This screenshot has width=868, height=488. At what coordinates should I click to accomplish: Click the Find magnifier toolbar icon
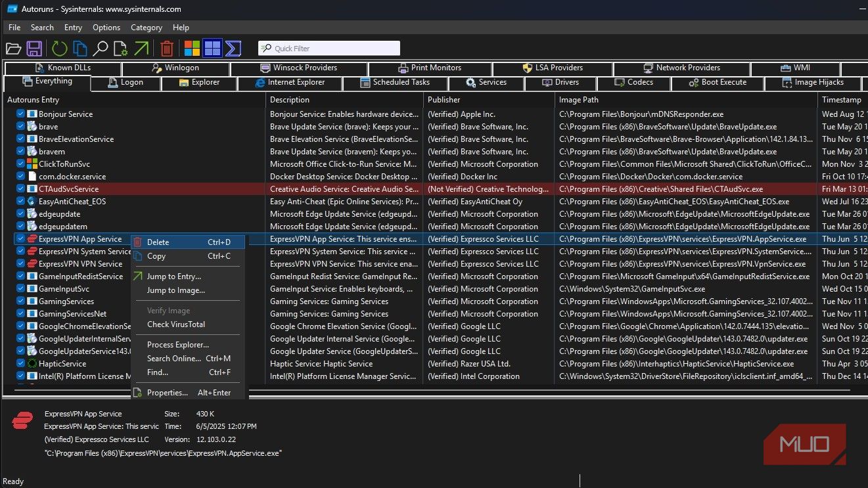(101, 49)
